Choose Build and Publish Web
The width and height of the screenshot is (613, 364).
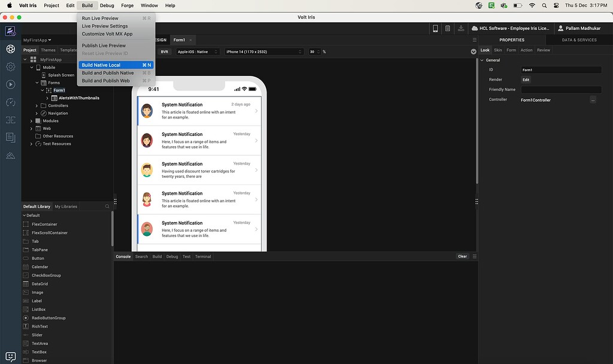coord(116,81)
